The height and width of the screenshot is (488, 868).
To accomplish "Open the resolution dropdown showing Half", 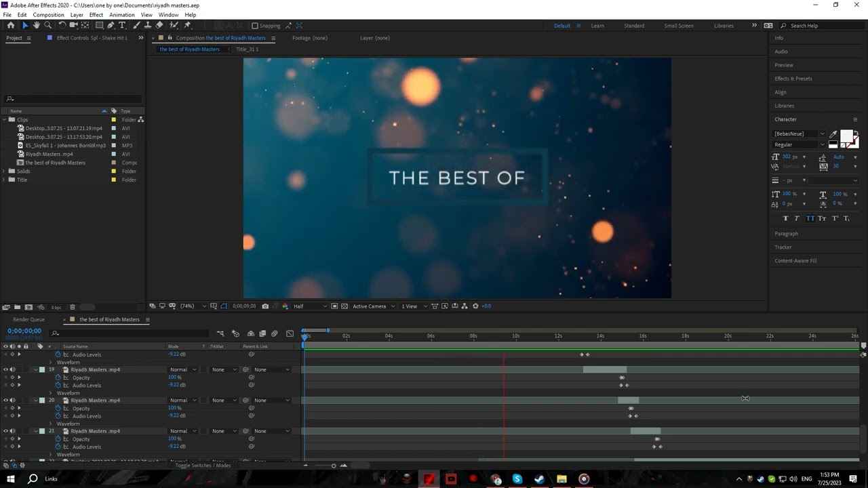I will [x=309, y=306].
